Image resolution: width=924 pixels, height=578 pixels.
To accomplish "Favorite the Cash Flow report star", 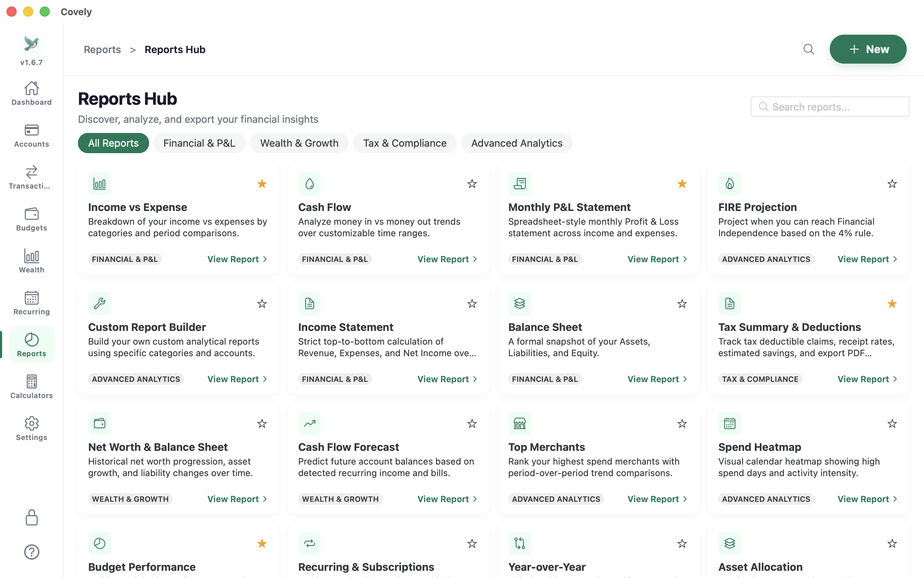I will (472, 184).
